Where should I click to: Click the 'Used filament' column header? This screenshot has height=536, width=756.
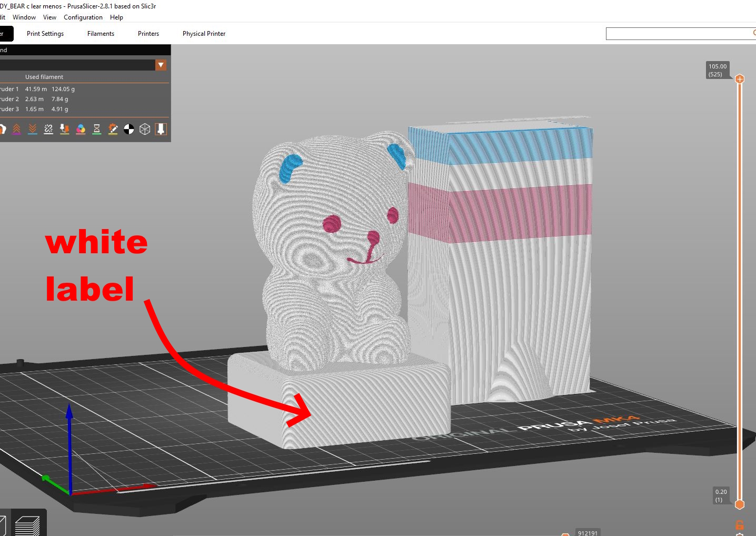44,77
